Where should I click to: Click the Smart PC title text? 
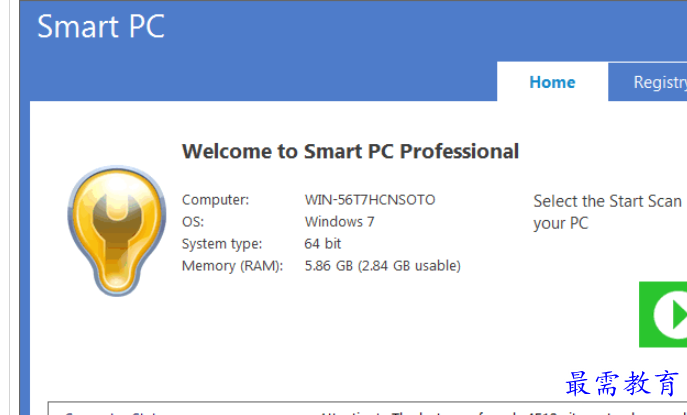click(x=101, y=27)
